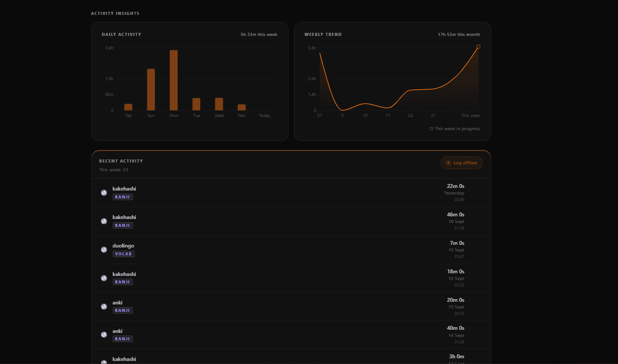Select the Sunday bar in Daily Activity
The image size is (618, 364).
151,89
